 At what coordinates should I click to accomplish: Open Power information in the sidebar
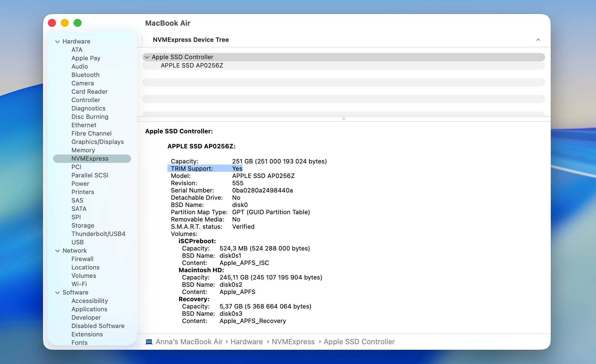80,184
